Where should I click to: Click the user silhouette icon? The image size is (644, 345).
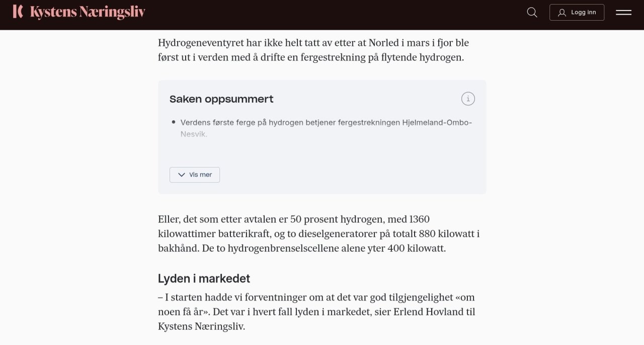coord(562,13)
